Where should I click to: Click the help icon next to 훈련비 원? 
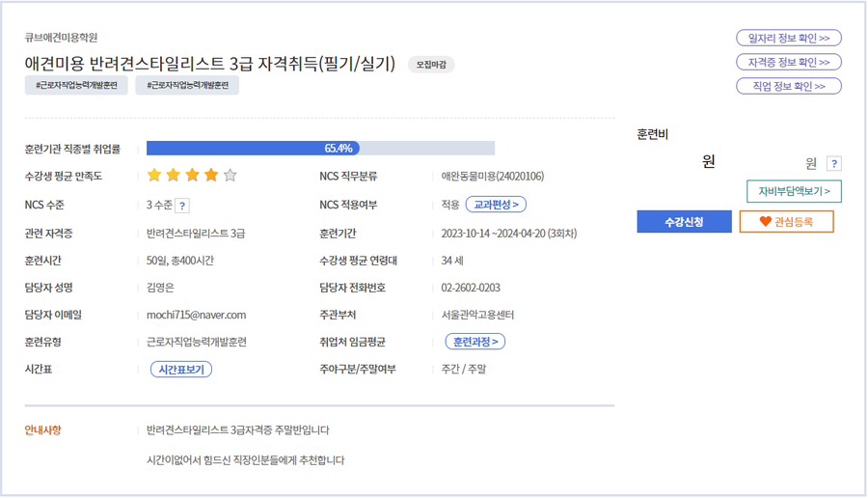point(833,163)
